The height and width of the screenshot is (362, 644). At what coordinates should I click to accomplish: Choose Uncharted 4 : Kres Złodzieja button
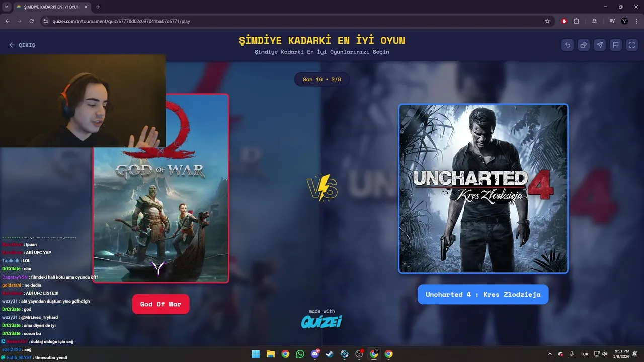(x=483, y=294)
